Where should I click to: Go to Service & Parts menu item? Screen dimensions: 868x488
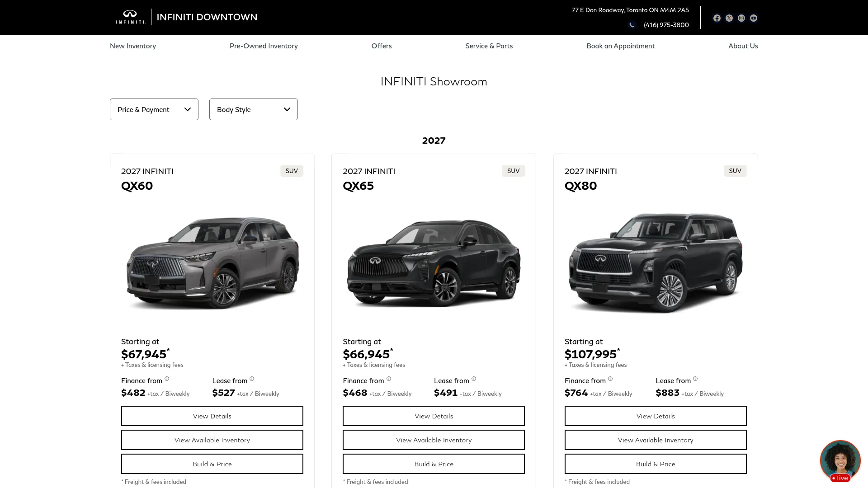coord(489,46)
